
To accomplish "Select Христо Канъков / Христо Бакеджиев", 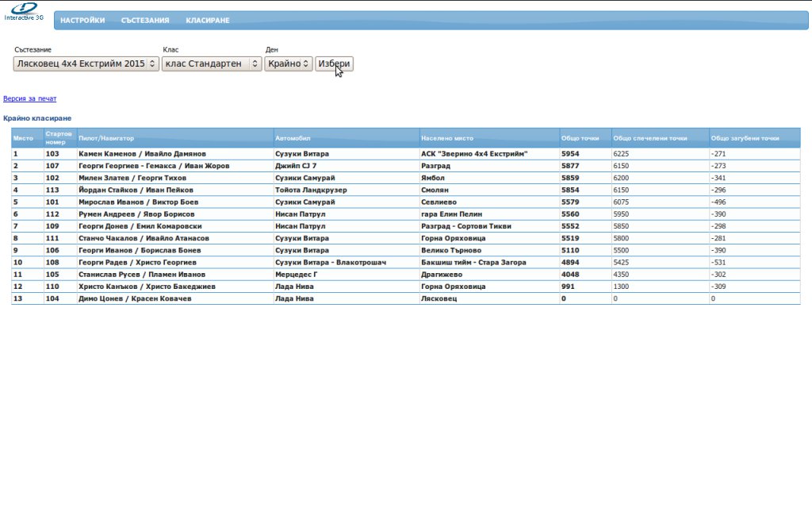I will [x=147, y=287].
